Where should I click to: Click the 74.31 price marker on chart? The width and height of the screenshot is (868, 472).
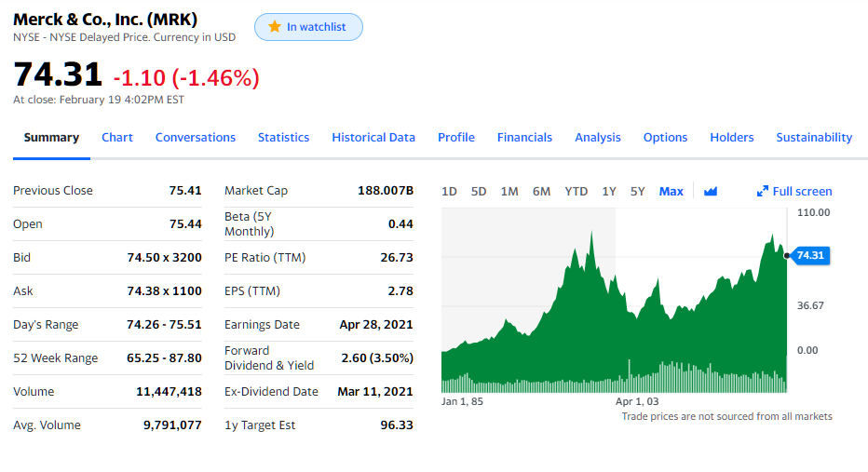[810, 255]
